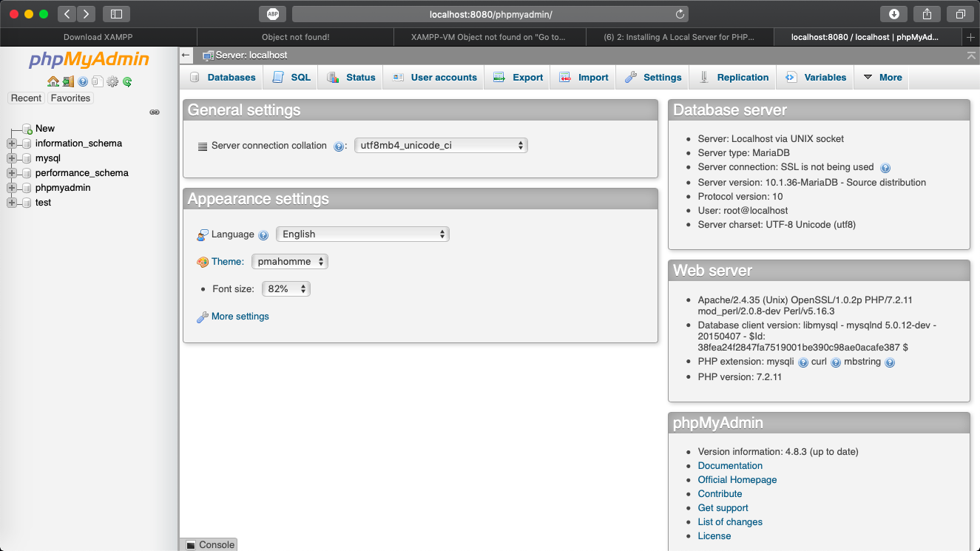Collapse top page bar icon at right of Server bar

click(971, 55)
